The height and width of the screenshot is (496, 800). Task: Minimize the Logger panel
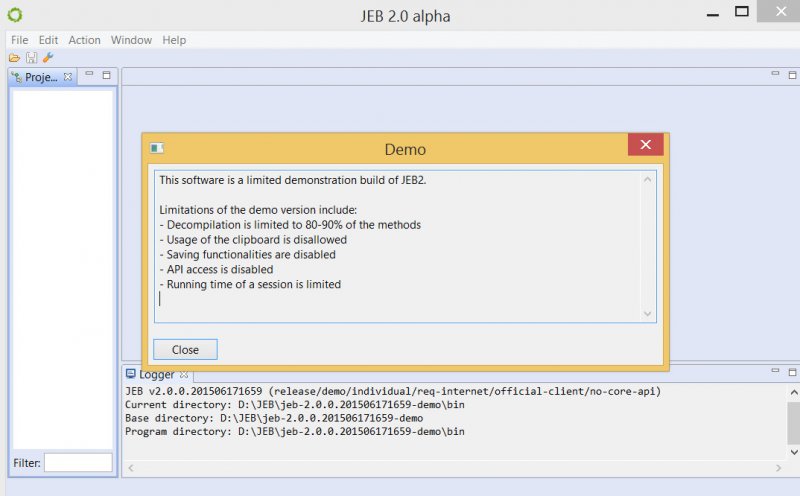point(775,370)
